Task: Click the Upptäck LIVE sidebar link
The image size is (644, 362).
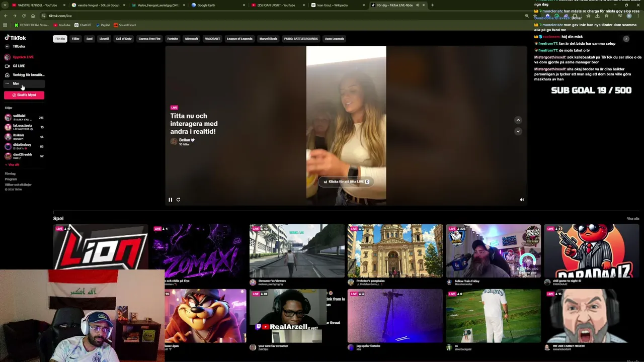Action: [x=23, y=57]
